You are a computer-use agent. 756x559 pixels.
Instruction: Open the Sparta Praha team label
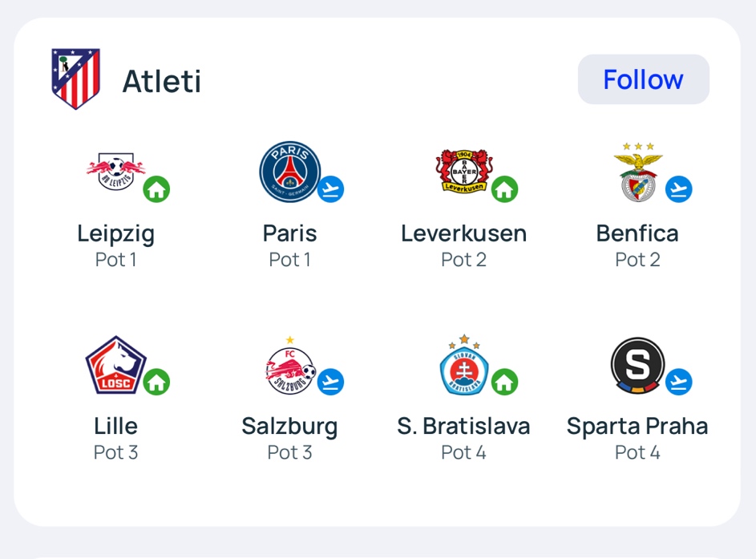pos(637,427)
